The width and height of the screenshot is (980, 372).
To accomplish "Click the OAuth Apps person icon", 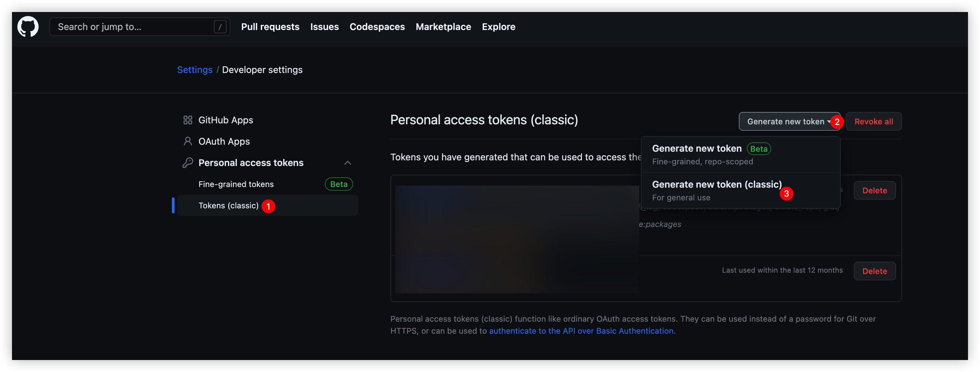I will coord(188,141).
